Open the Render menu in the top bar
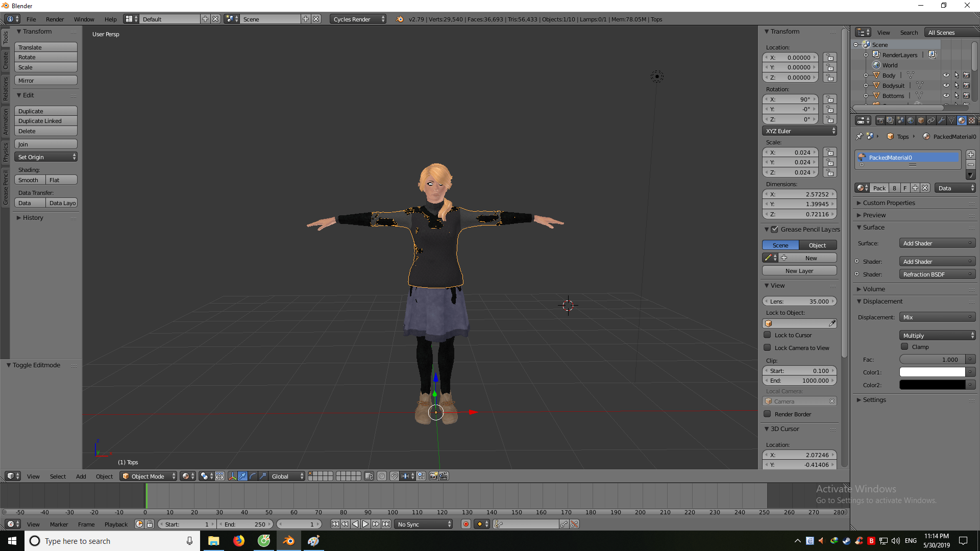 (55, 19)
